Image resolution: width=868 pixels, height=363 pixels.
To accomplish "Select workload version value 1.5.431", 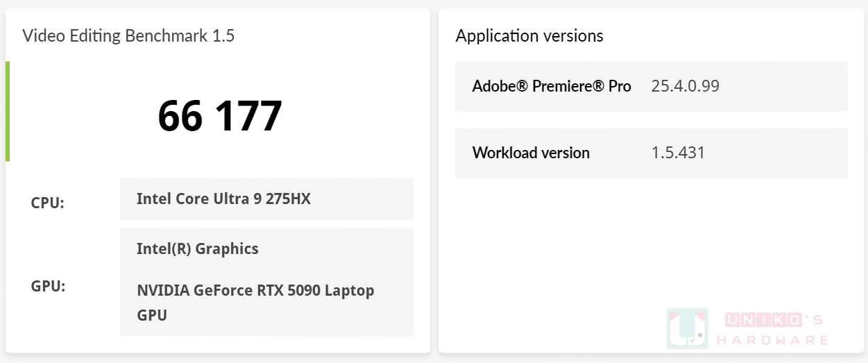I will [x=678, y=153].
